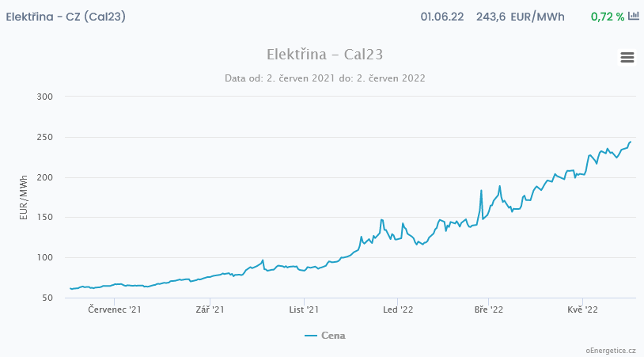Select the Bře '22 x-axis label
Viewport: 644px width, 357px height.
[490, 310]
